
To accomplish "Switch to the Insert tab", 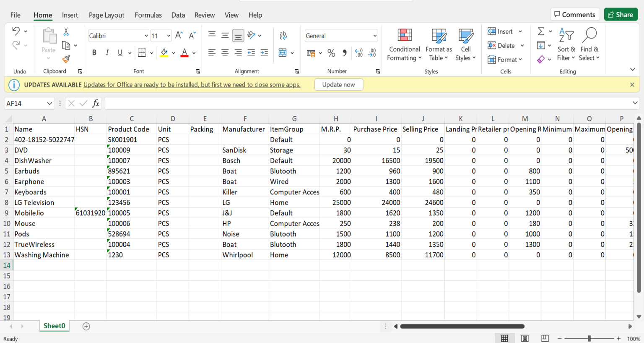I will tap(70, 15).
